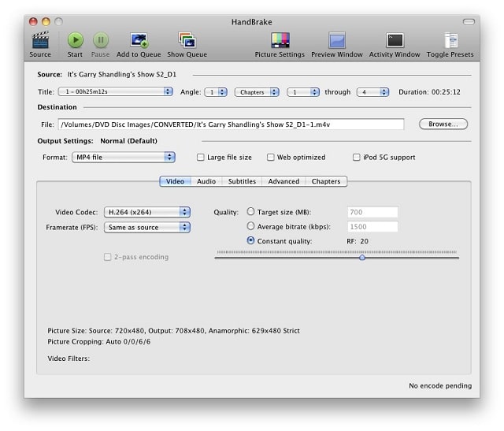Select the Constant quality radio button
Image resolution: width=504 pixels, height=431 pixels.
[250, 240]
